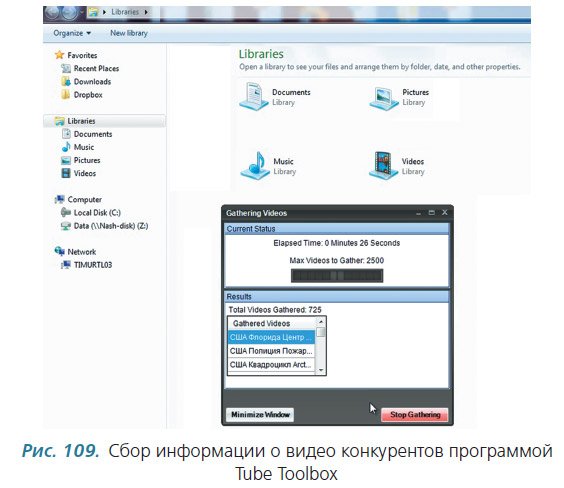Screen dimensions: 564x488
Task: Click 'Max Videos to Gather: 2500' text
Action: pos(337,260)
